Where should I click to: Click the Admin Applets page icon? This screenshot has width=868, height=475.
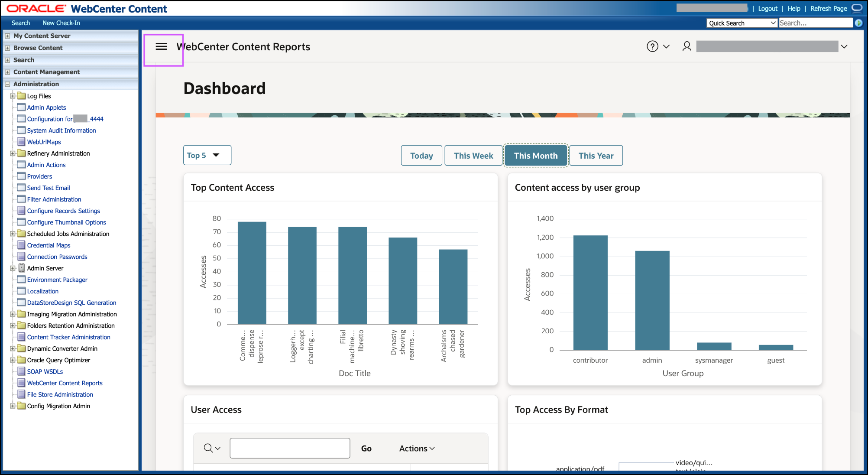[x=21, y=107]
